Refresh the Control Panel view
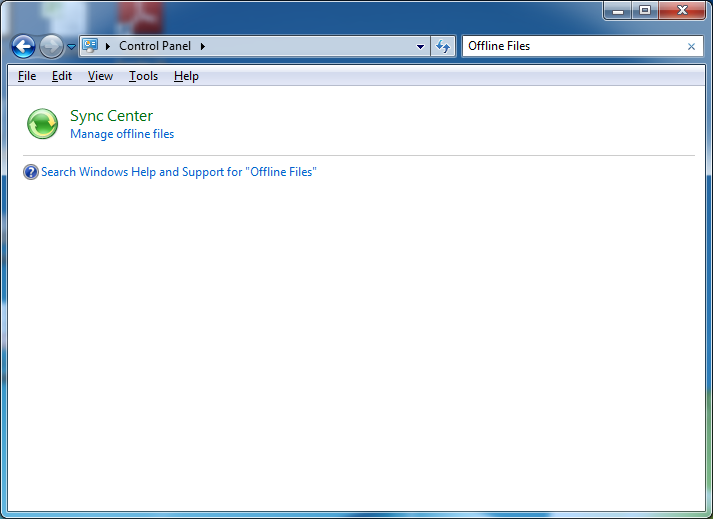The width and height of the screenshot is (713, 519). coord(443,46)
